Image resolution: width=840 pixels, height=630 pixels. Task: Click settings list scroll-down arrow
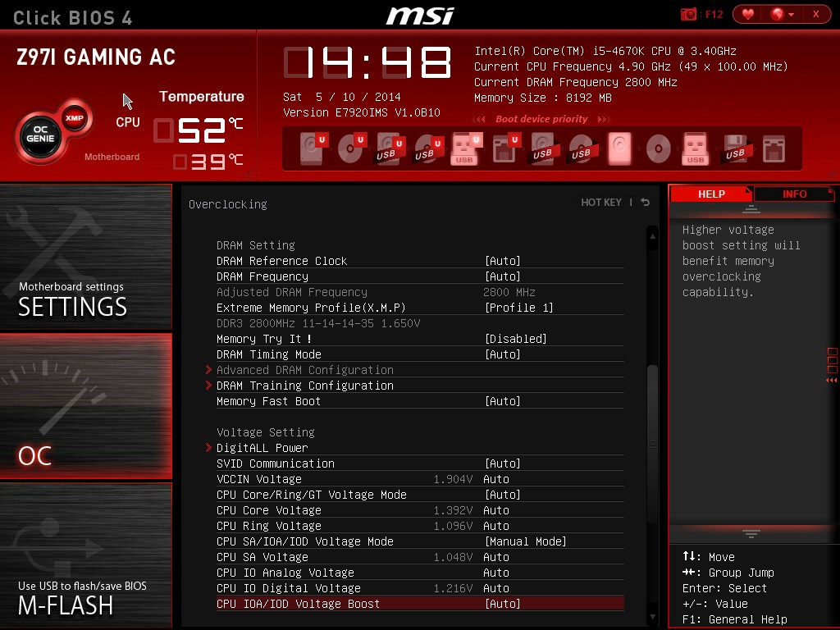(x=652, y=617)
